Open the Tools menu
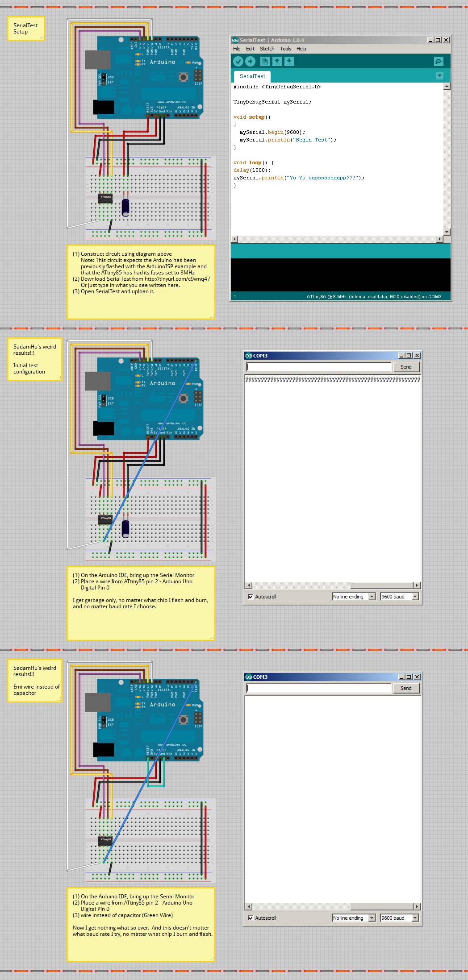Screen dimensions: 468x980 pyautogui.click(x=285, y=49)
